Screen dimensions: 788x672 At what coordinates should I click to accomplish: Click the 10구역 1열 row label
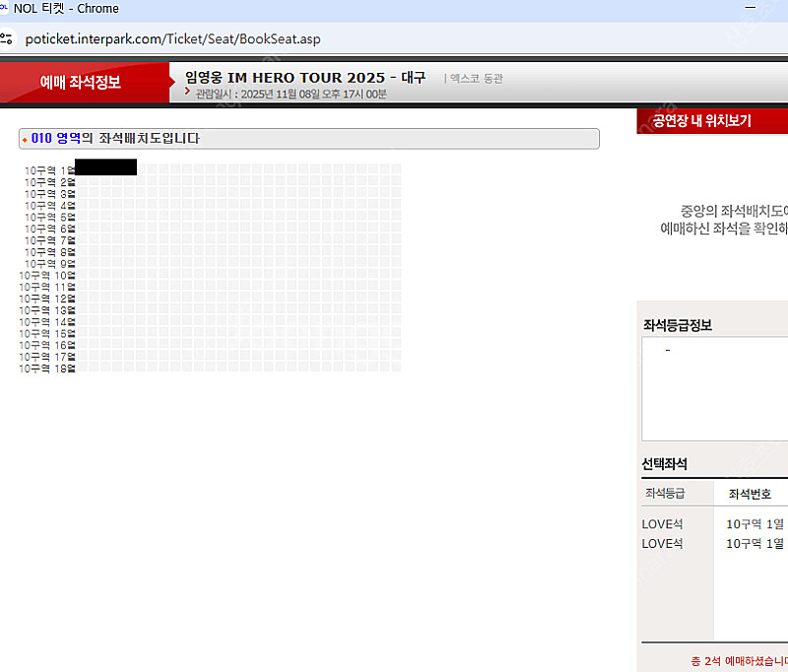pyautogui.click(x=50, y=170)
